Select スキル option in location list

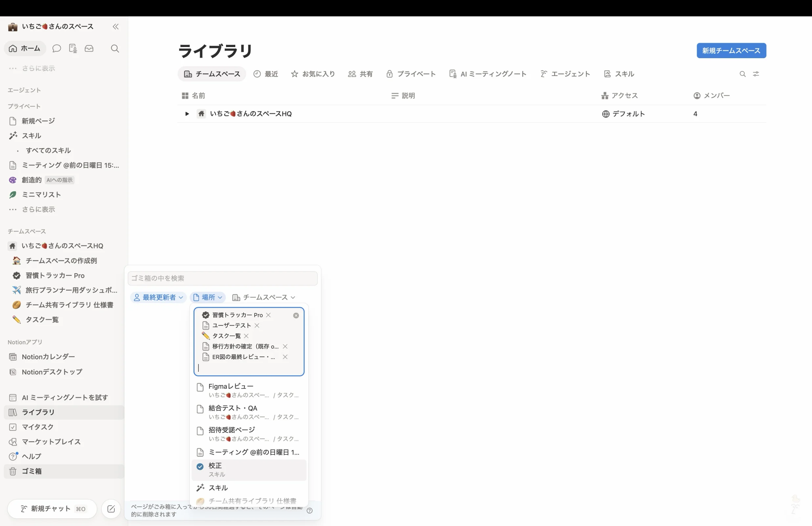point(249,488)
